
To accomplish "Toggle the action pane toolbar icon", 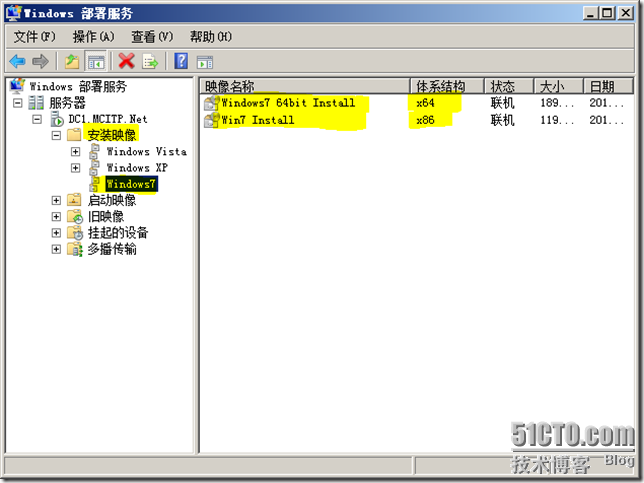I will click(205, 62).
